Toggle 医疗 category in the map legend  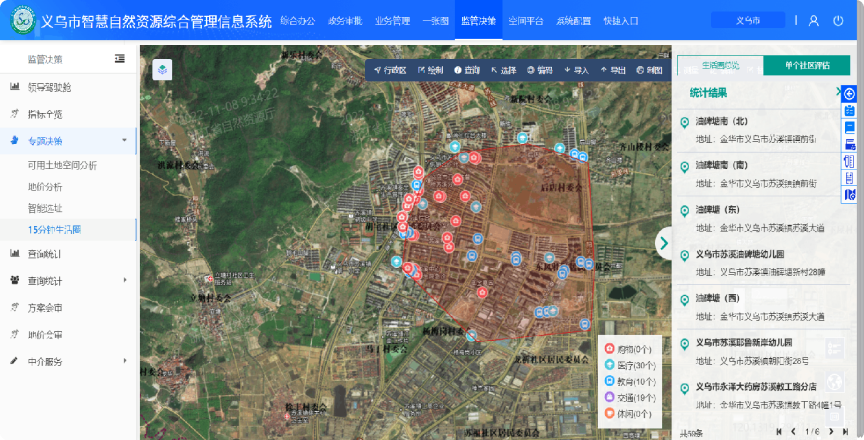coord(630,365)
